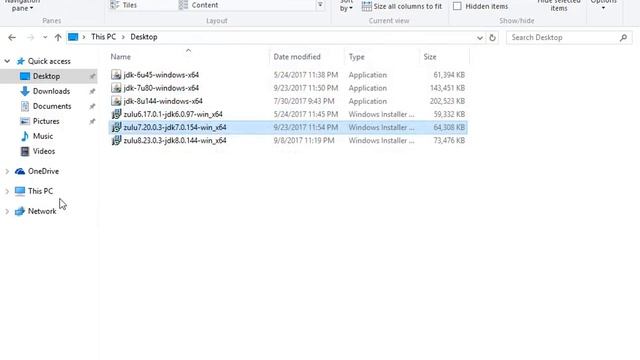Select file name jdk-7u80-windows-x64
The width and height of the screenshot is (640, 360).
click(x=161, y=88)
